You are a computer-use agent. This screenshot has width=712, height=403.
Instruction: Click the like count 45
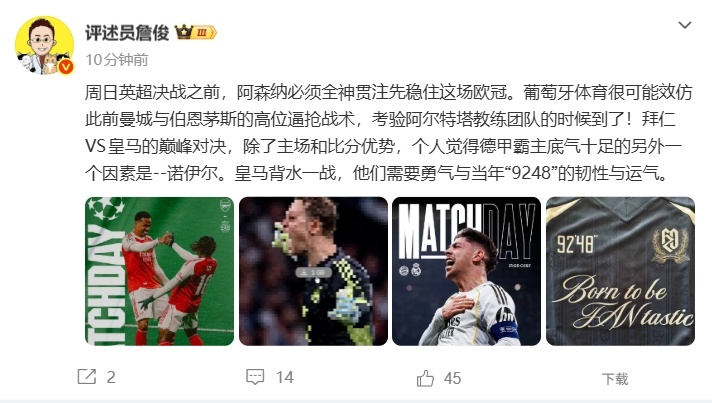(452, 378)
